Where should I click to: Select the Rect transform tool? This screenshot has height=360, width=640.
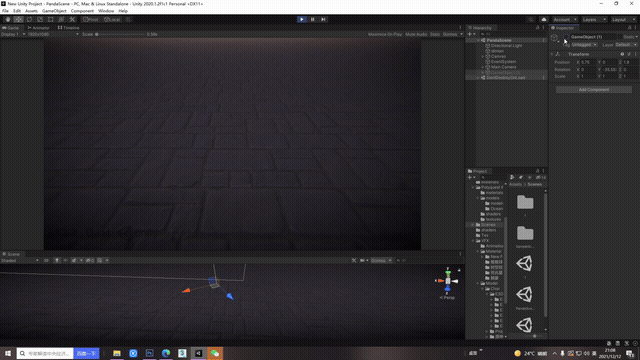(50, 20)
